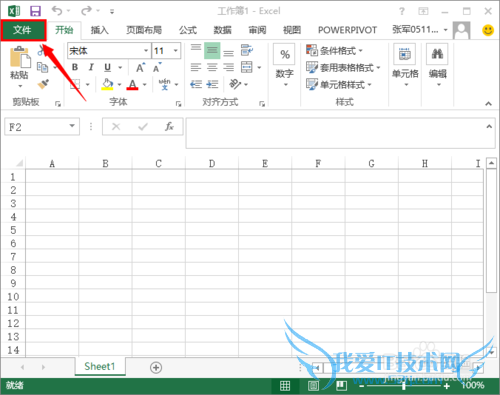
Task: Click the Copy icon
Action: click(42, 67)
